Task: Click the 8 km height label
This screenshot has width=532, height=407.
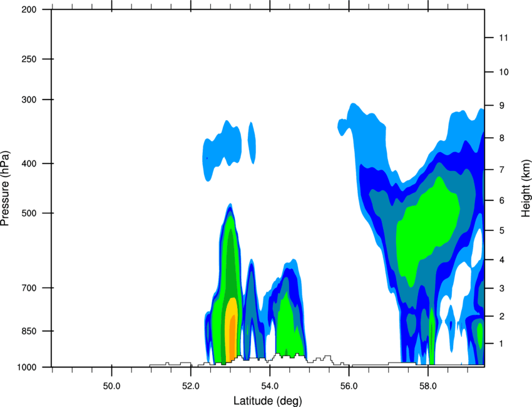Action: [502, 138]
